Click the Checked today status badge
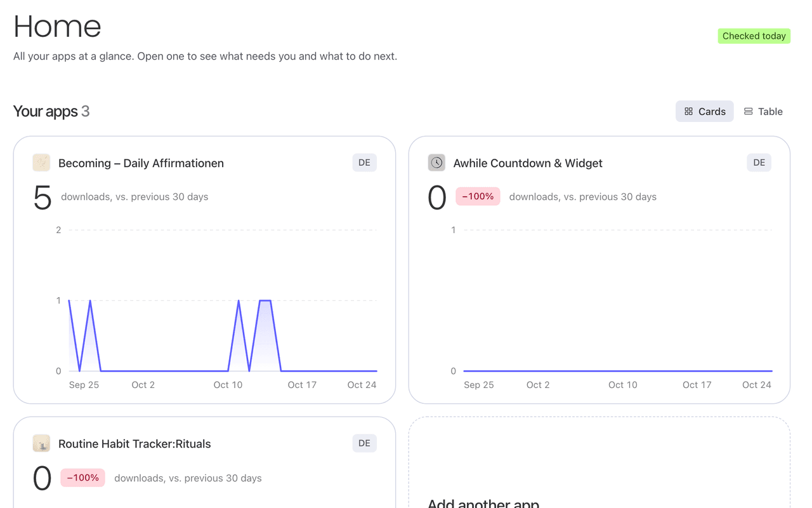The image size is (812, 508). pyautogui.click(x=754, y=36)
